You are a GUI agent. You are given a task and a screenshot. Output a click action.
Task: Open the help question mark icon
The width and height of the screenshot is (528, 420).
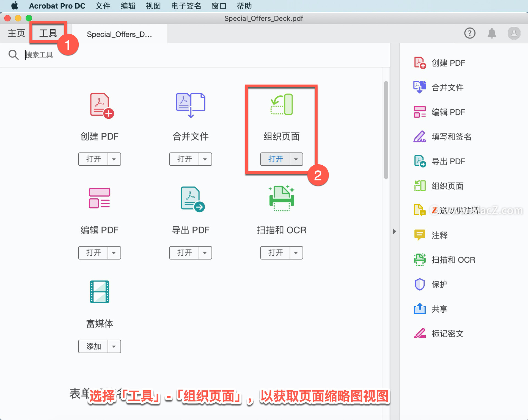coord(470,33)
